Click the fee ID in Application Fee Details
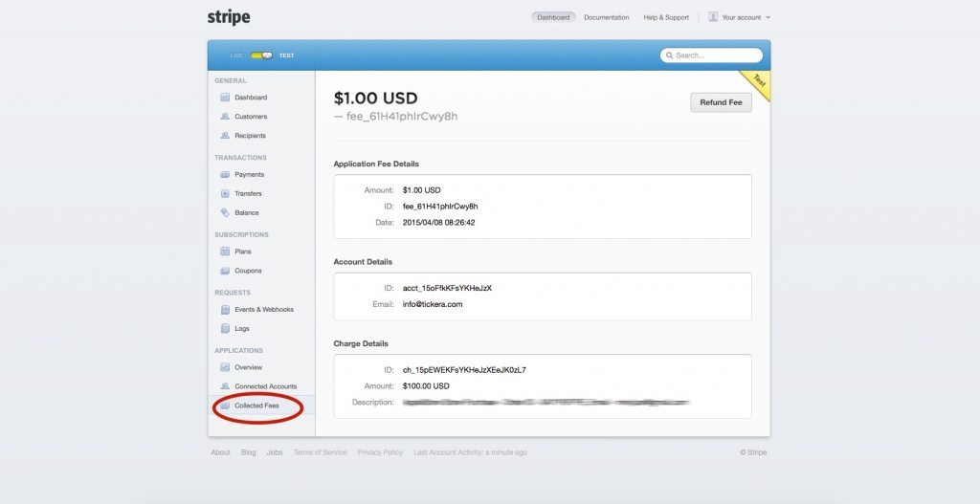Image resolution: width=980 pixels, height=504 pixels. (440, 207)
